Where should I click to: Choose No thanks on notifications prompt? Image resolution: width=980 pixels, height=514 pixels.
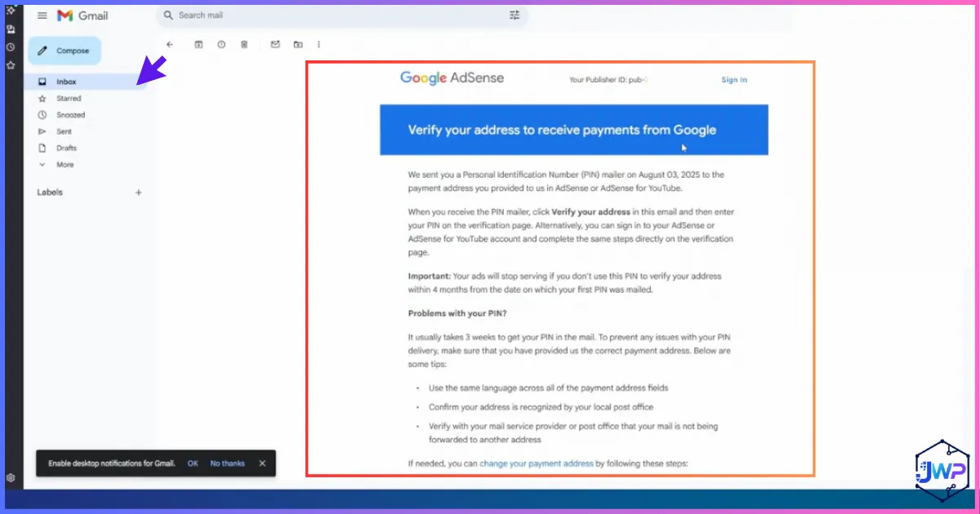227,463
